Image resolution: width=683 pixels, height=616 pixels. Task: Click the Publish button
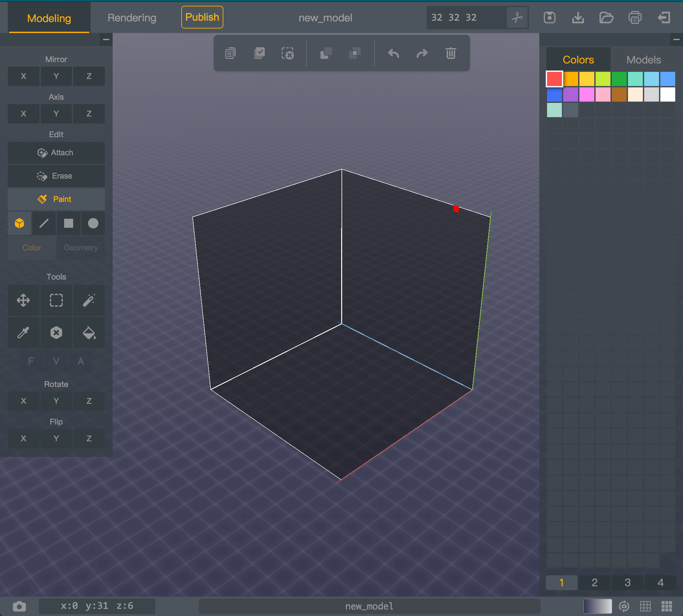[x=202, y=17]
